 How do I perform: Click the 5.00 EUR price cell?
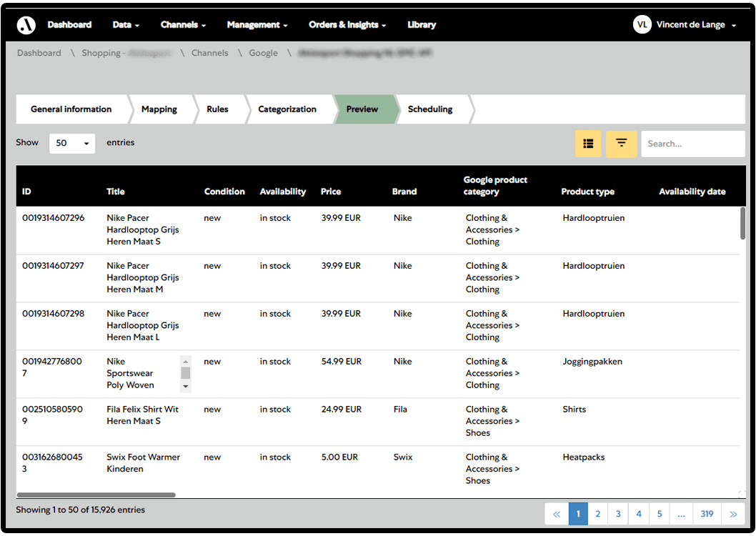pos(339,457)
